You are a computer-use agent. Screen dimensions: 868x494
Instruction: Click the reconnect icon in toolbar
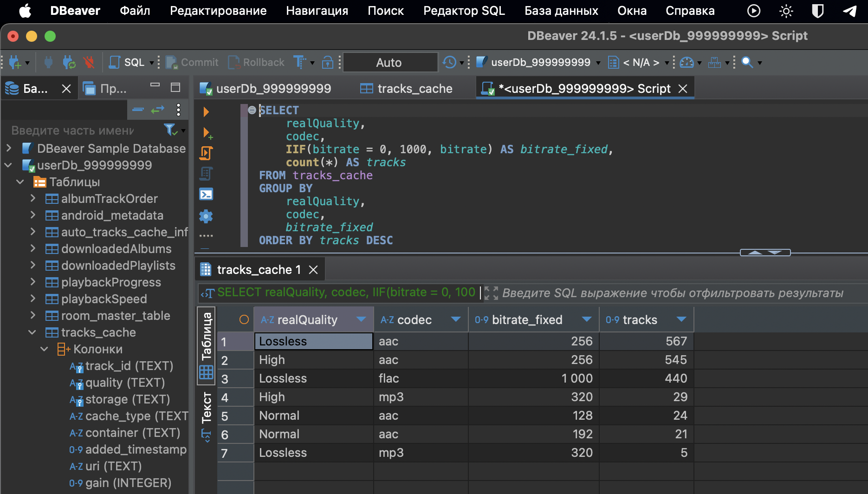click(69, 62)
